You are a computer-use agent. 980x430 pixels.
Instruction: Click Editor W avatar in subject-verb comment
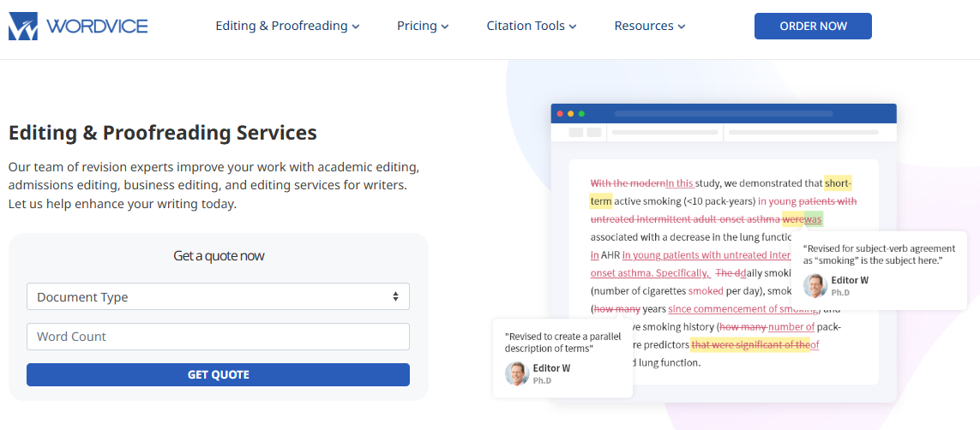tap(815, 286)
